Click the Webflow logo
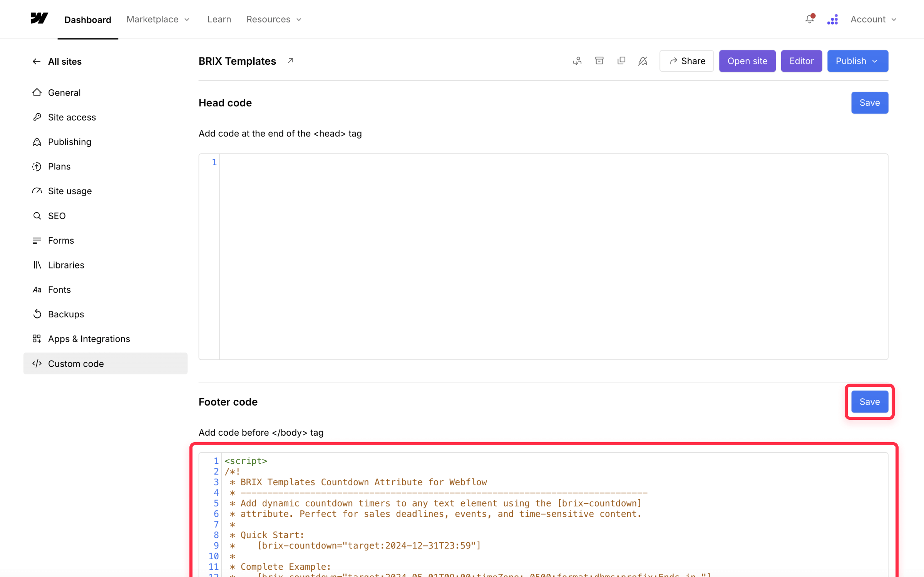Image resolution: width=924 pixels, height=577 pixels. 39,18
